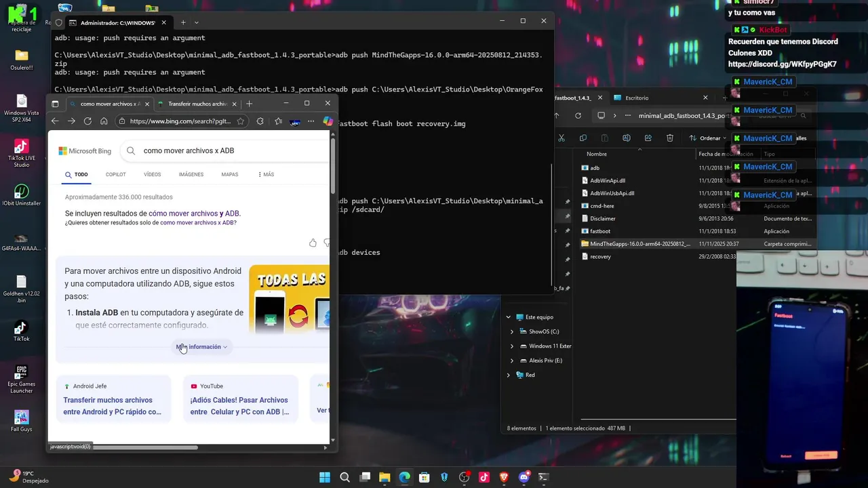Open the MÁS menu in Bing tabs
This screenshot has width=868, height=488.
click(x=266, y=174)
